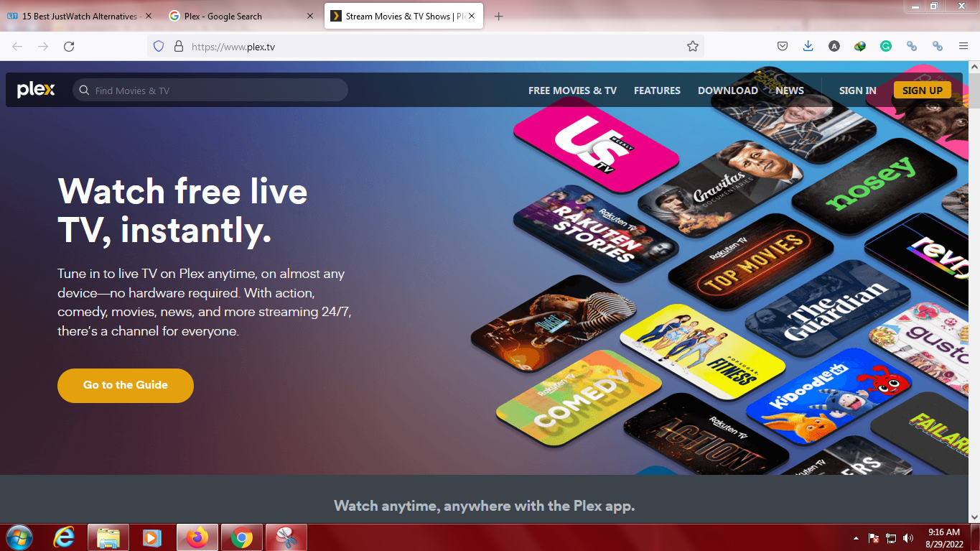Click the PopSugar Fitness channel card
Viewport: 980px width, 551px height.
tap(702, 351)
